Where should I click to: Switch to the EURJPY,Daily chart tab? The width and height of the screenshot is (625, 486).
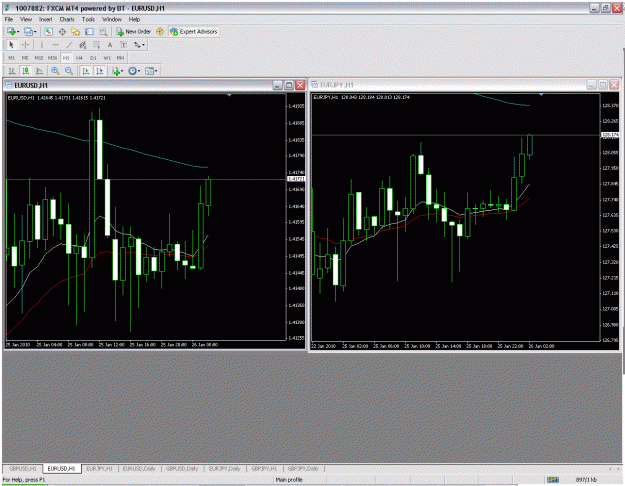[224, 468]
